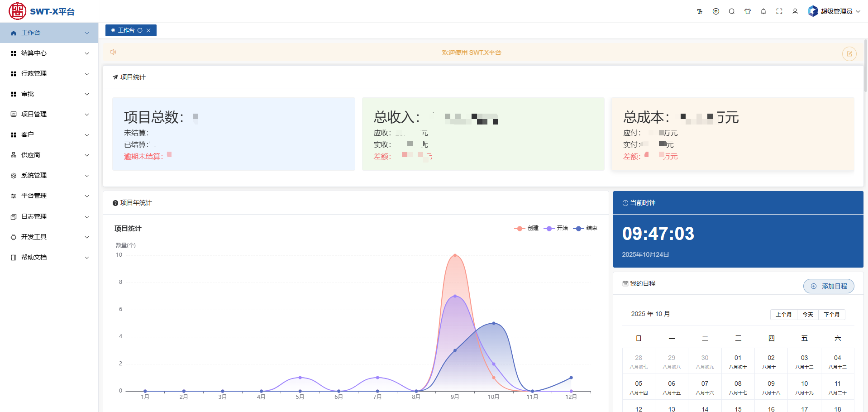Refresh the 工作台 tab
This screenshot has height=412, width=868.
coord(140,30)
